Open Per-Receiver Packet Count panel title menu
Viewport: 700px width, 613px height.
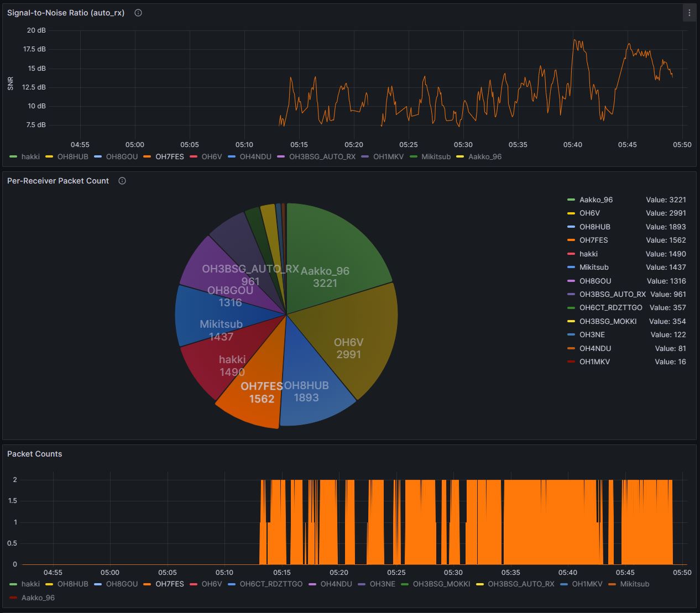58,181
